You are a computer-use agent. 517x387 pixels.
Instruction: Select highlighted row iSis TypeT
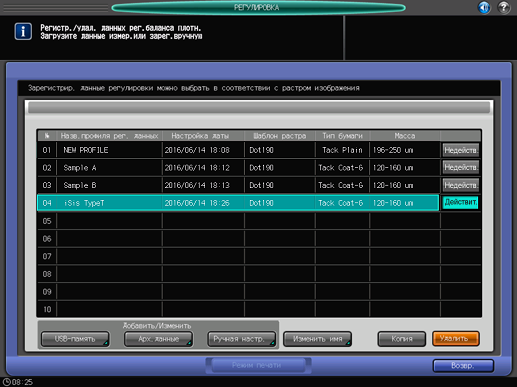[x=238, y=203]
